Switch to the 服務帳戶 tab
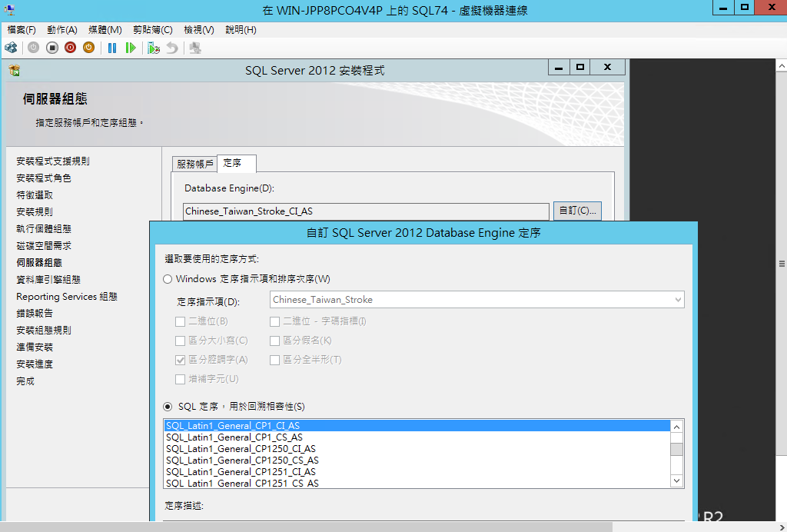Screen dimensions: 787x532 [194, 164]
